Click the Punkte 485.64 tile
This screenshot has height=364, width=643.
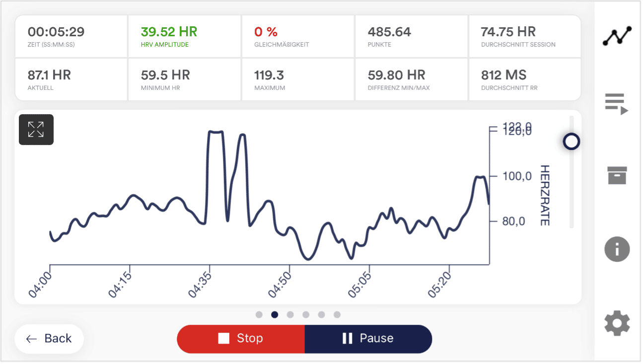pyautogui.click(x=411, y=37)
